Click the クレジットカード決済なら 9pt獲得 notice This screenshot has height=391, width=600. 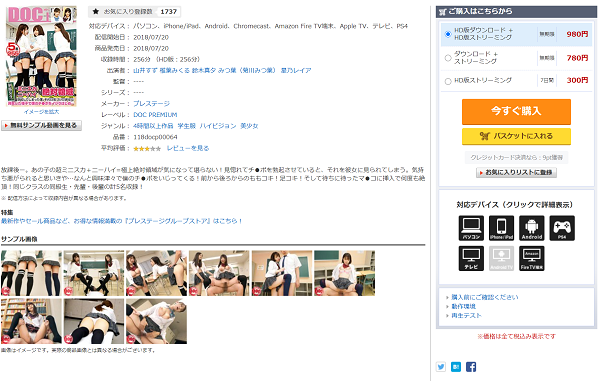coord(516,157)
